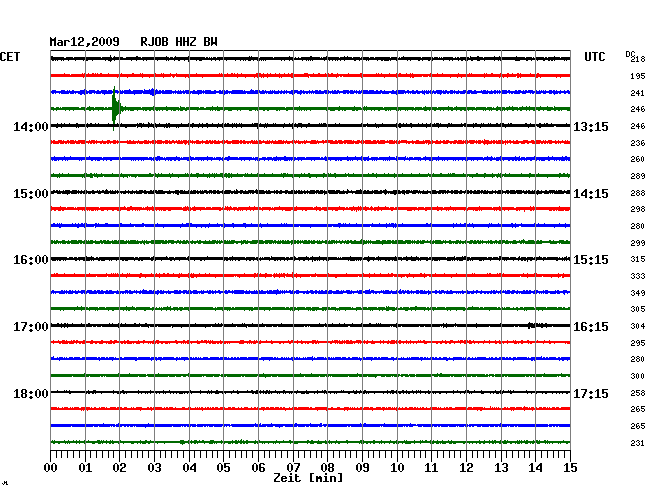Click the DC value 333
This screenshot has height=494, width=650.
tap(638, 276)
